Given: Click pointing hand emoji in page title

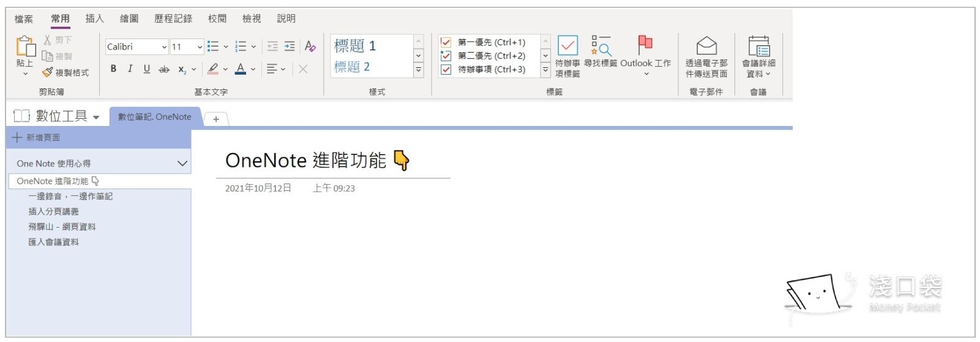Looking at the screenshot, I should pos(402,160).
